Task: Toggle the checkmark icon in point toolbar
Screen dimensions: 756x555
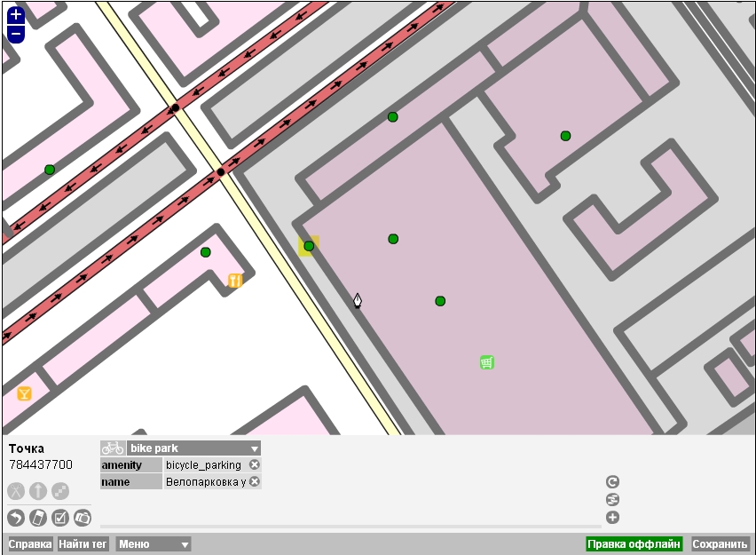Action: (60, 518)
